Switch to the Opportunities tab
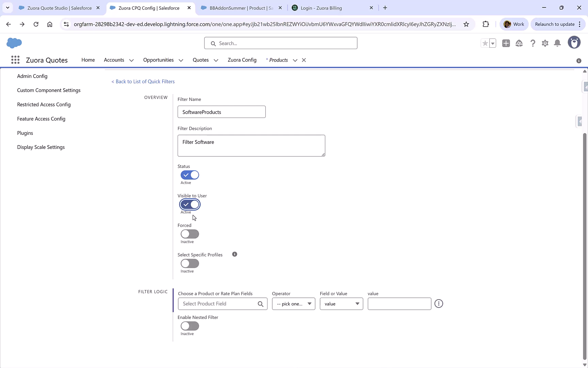This screenshot has width=588, height=368. [158, 60]
